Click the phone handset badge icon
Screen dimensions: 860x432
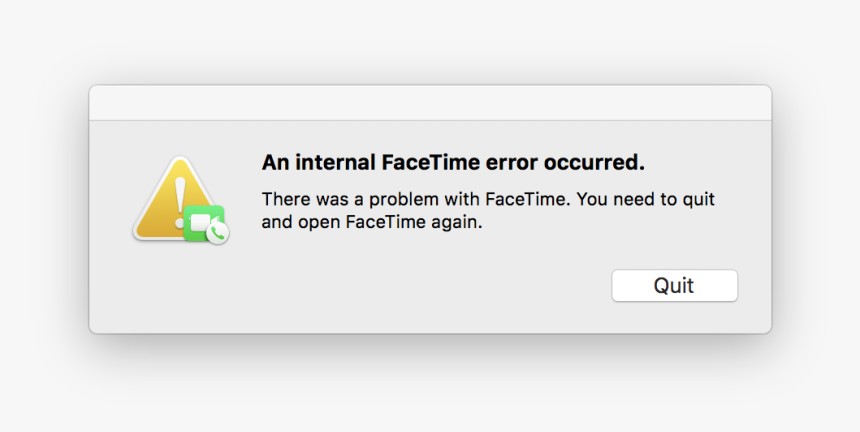point(218,234)
